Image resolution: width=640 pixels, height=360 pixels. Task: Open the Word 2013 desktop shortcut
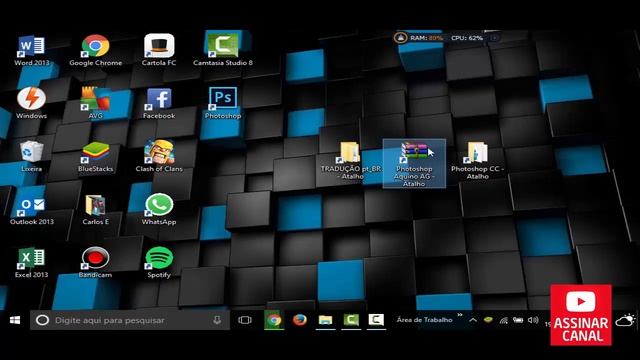[x=31, y=51]
